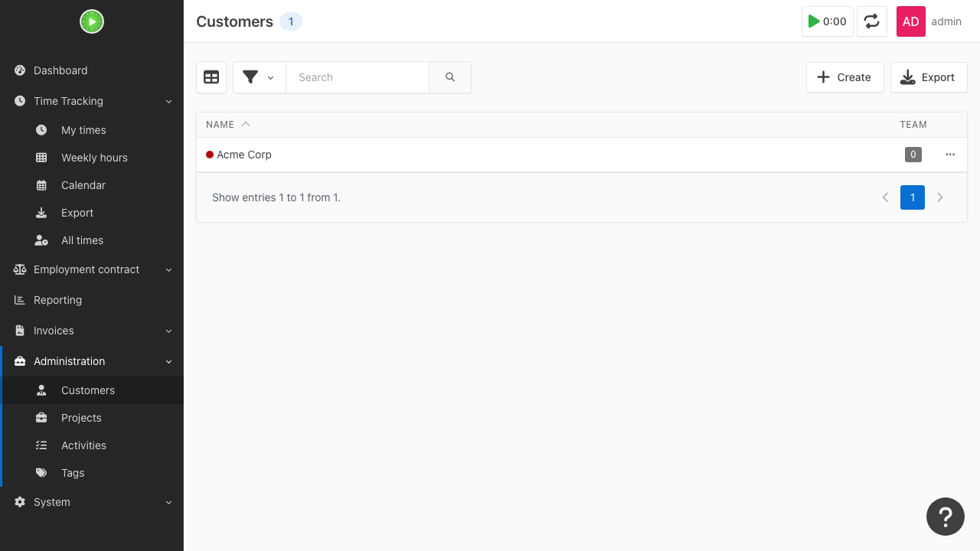Image resolution: width=980 pixels, height=551 pixels.
Task: Open Acme Corp actions three-dots menu
Action: (950, 155)
